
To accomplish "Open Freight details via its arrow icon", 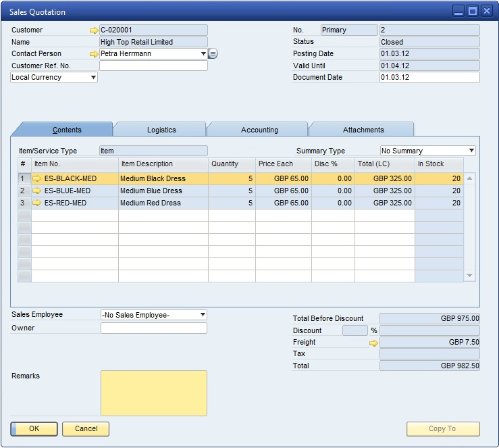I will pyautogui.click(x=373, y=343).
